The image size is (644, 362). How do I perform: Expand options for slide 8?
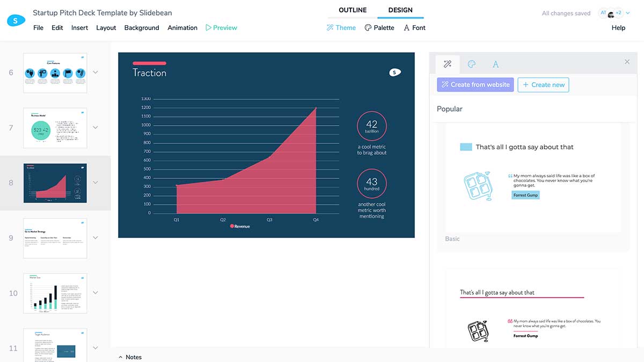click(x=96, y=182)
